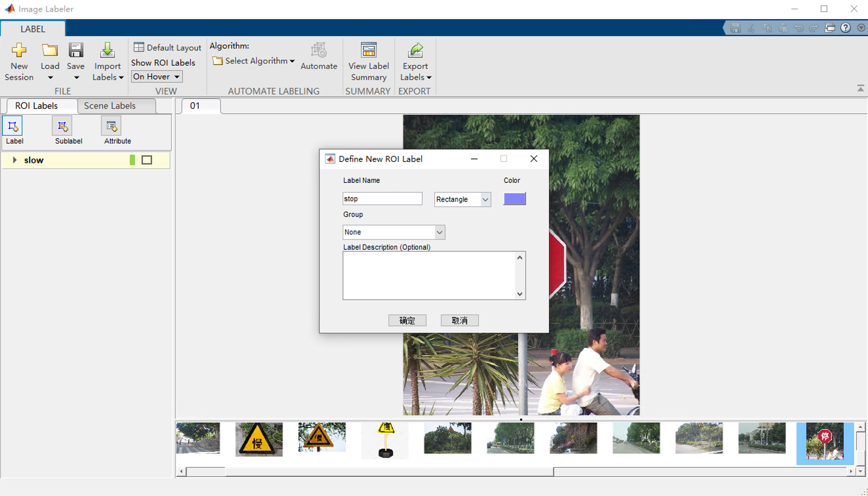
Task: Open the On Hover dropdown
Action: (x=157, y=77)
